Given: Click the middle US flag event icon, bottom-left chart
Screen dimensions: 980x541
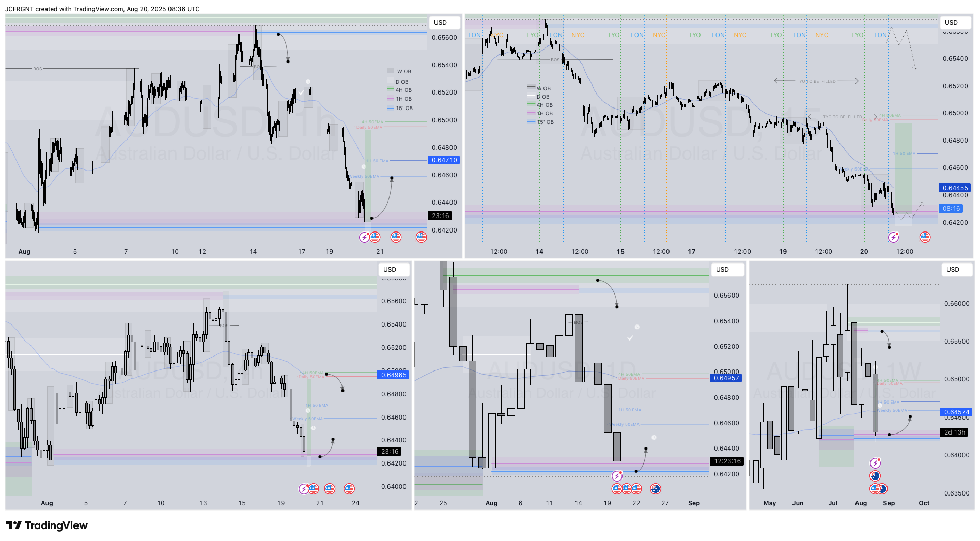Looking at the screenshot, I should pos(330,489).
